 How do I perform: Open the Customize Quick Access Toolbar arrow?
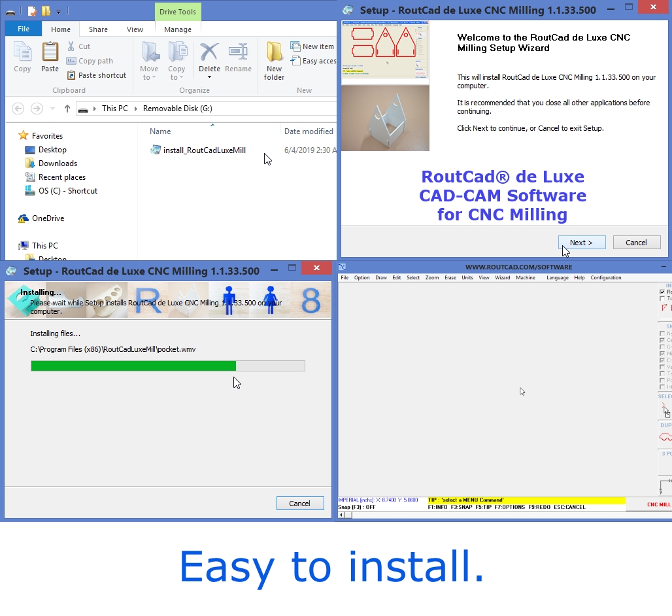coord(58,12)
